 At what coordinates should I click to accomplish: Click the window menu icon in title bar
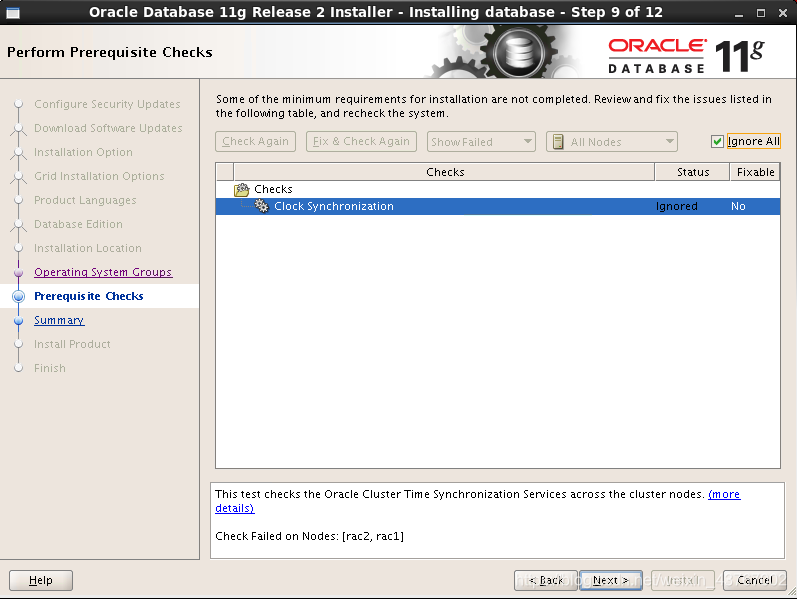[13, 13]
